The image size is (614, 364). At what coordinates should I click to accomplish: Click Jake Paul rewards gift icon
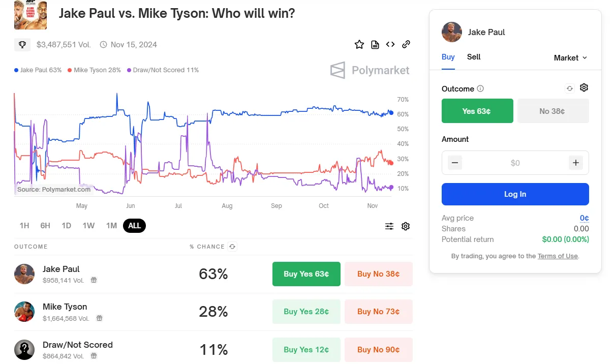(x=94, y=280)
